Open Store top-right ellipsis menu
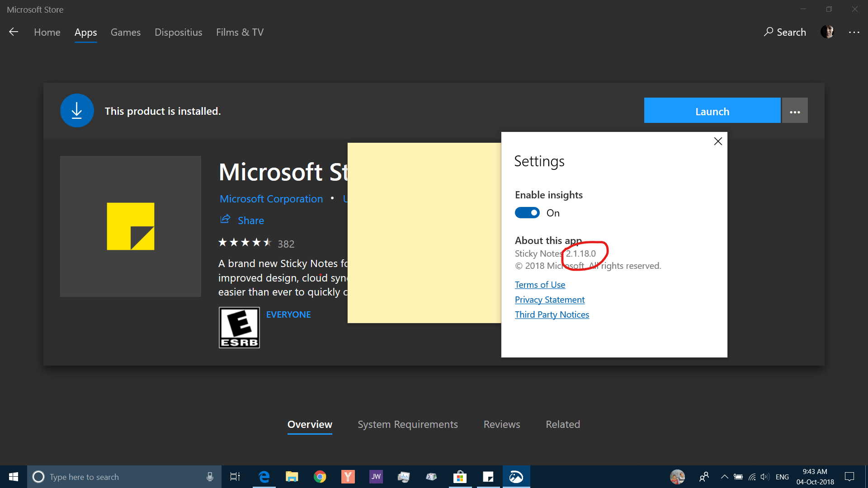The width and height of the screenshot is (868, 488). click(854, 32)
